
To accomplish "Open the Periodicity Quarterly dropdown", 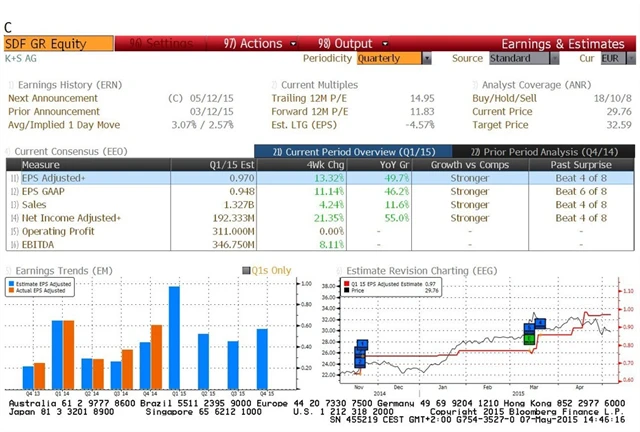I will pyautogui.click(x=393, y=58).
